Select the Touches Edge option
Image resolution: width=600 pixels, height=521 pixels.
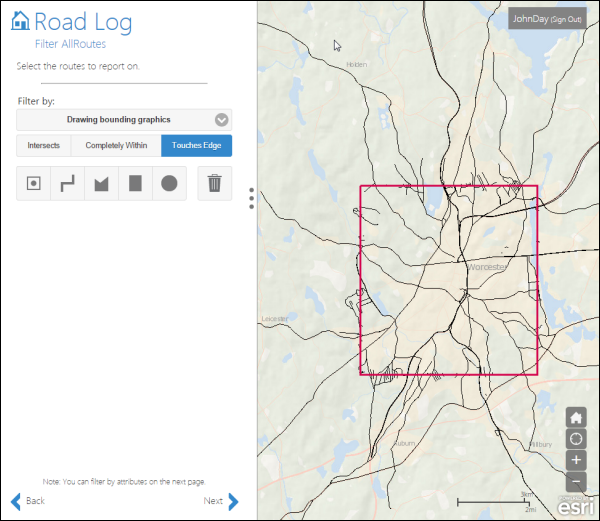197,146
